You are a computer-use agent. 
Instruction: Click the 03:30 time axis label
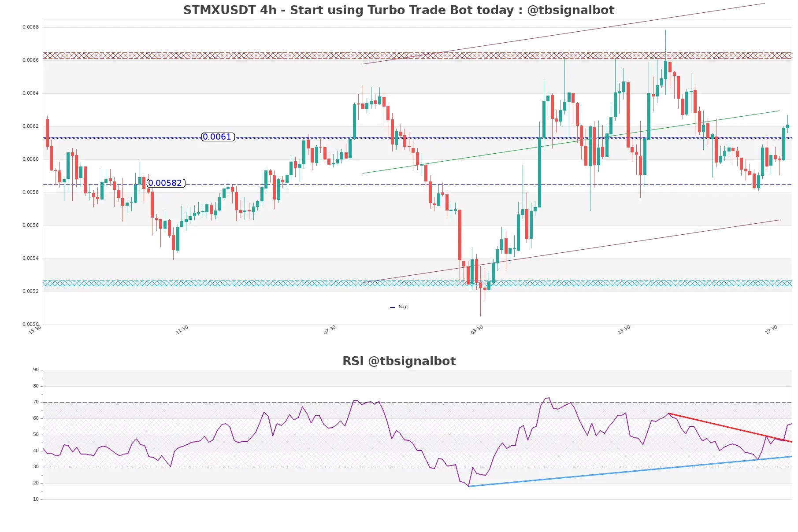point(477,330)
